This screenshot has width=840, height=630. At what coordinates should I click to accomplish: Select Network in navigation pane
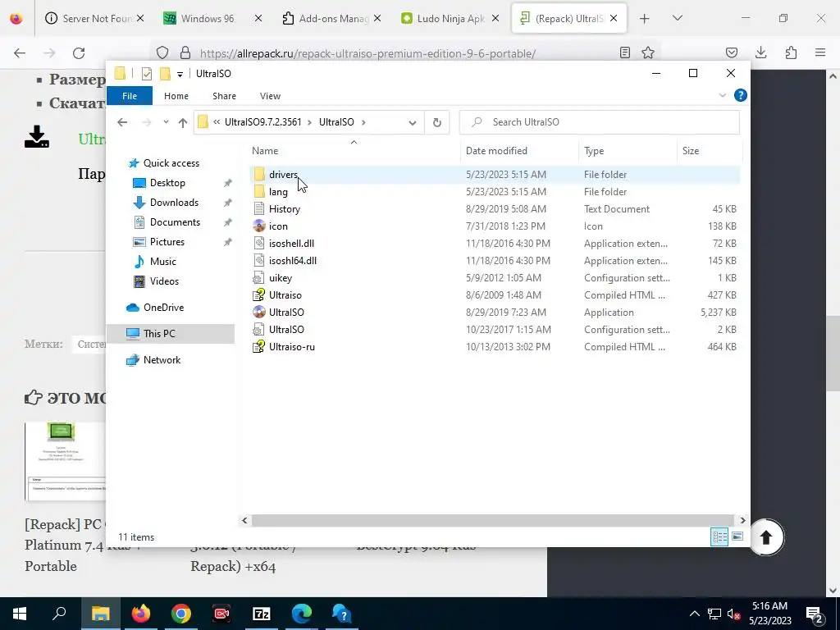(x=162, y=360)
